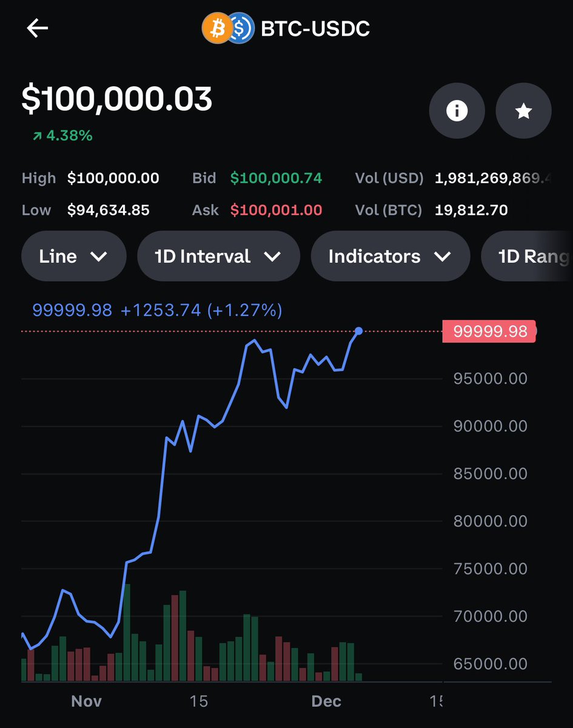Image resolution: width=573 pixels, height=728 pixels.
Task: Tap the 70000.00 price axis label
Action: pyautogui.click(x=491, y=616)
